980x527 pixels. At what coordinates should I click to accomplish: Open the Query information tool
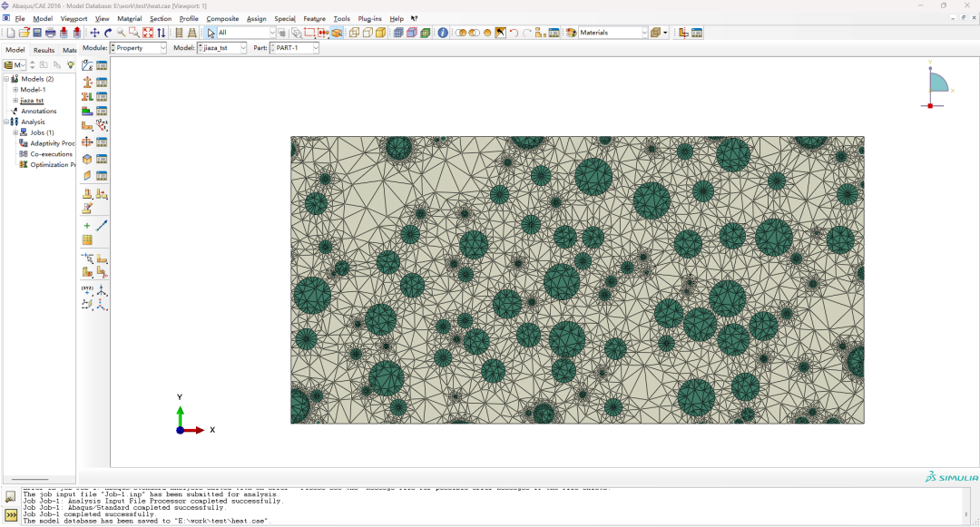(443, 33)
